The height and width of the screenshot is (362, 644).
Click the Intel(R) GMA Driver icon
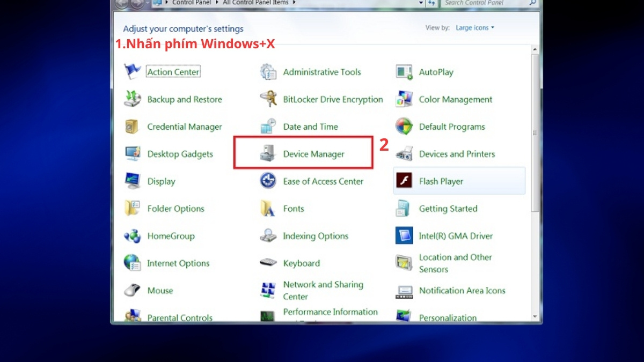(404, 236)
